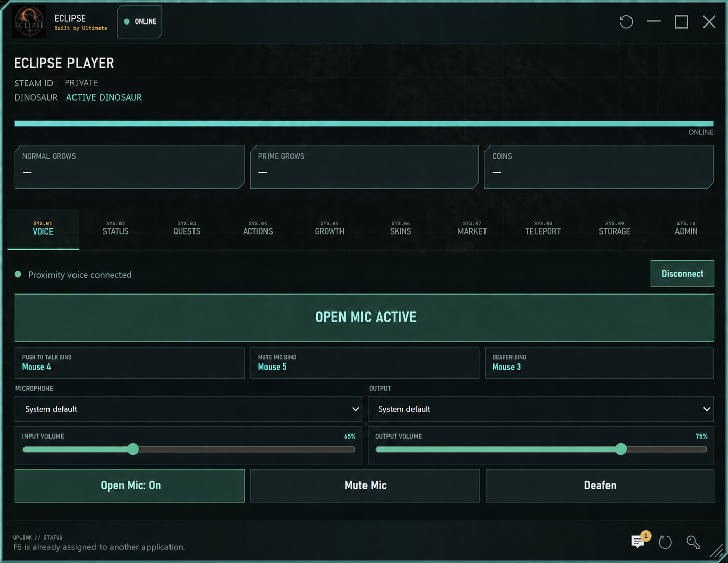Image resolution: width=728 pixels, height=563 pixels.
Task: Click the green proximity voice status dot
Action: [18, 274]
